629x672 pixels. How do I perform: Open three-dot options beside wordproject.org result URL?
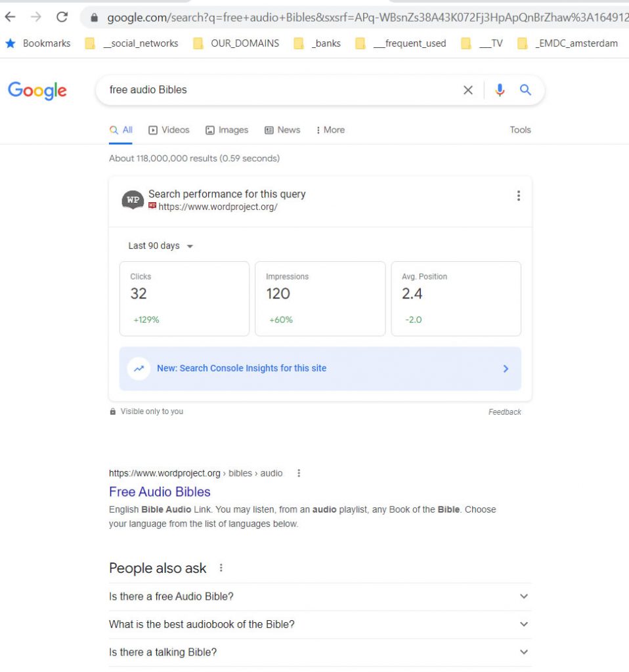(299, 472)
